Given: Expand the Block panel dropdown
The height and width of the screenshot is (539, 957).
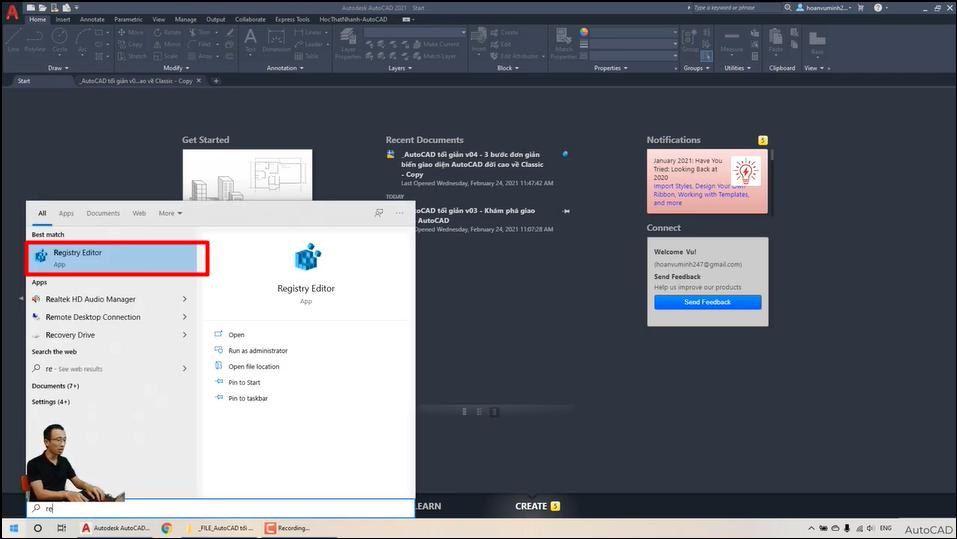Looking at the screenshot, I should 508,68.
